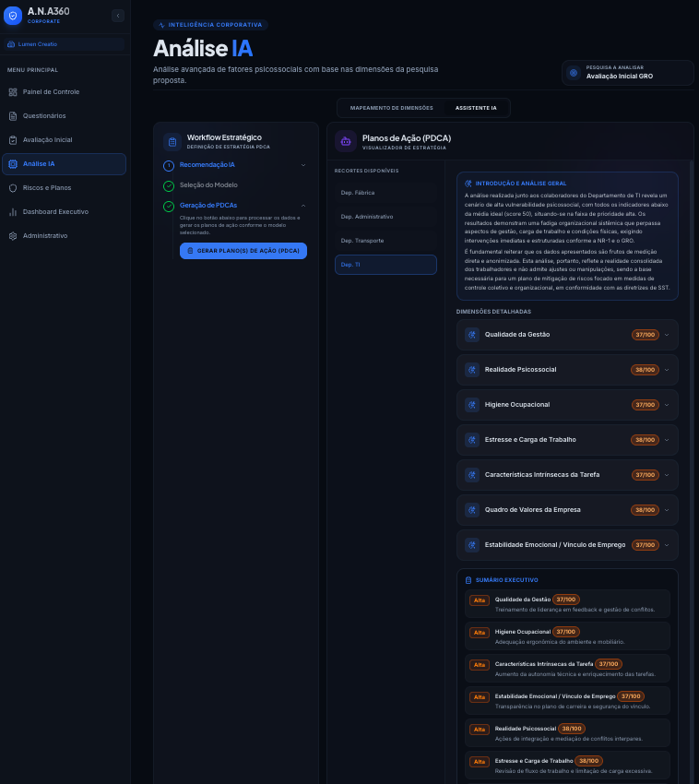Click the Planos de Ação robot icon
This screenshot has width=699, height=784.
click(346, 141)
